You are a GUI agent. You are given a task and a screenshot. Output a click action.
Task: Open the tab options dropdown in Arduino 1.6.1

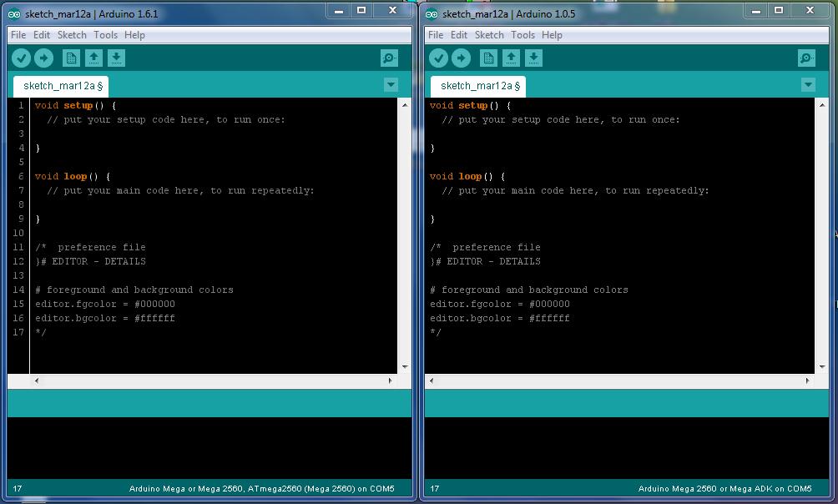tap(391, 84)
